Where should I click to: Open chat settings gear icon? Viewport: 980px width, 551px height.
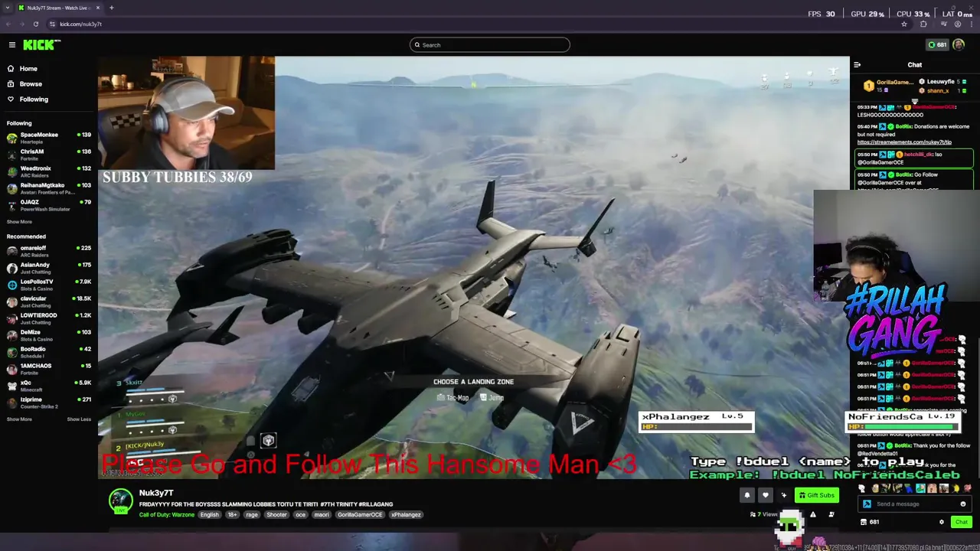pyautogui.click(x=942, y=522)
